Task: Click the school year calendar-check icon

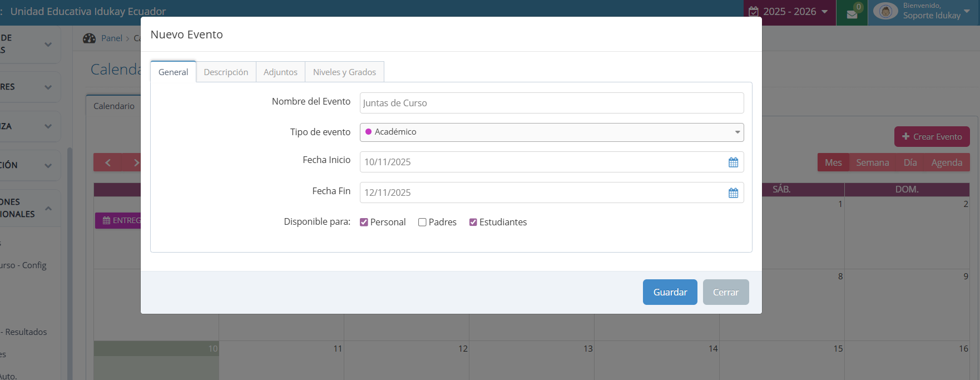Action: pyautogui.click(x=754, y=12)
